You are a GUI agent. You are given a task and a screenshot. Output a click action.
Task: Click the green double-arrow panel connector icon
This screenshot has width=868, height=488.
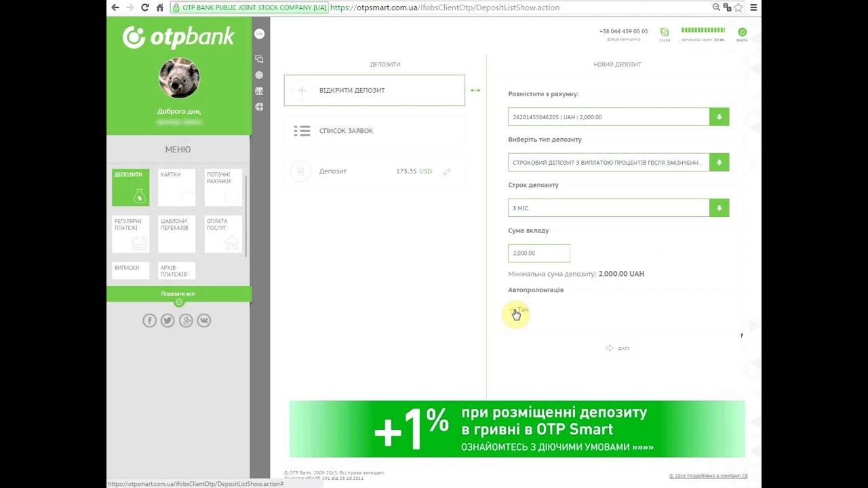(x=475, y=90)
